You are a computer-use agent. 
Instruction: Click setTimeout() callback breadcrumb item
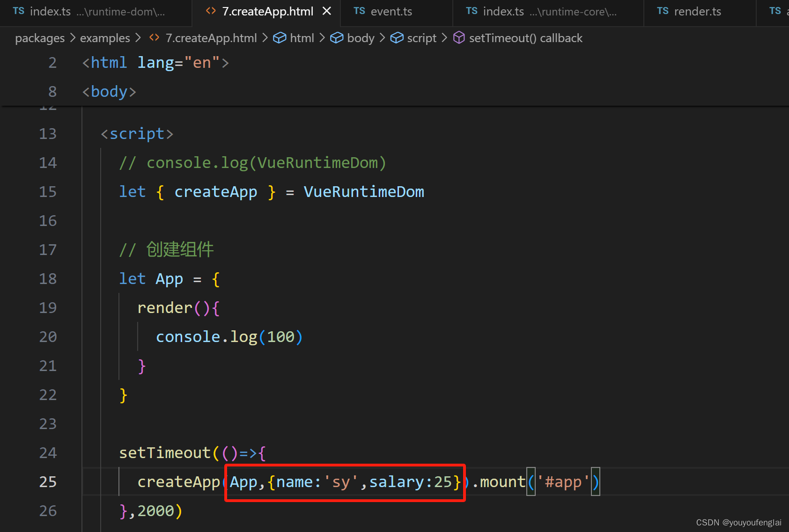pyautogui.click(x=525, y=38)
